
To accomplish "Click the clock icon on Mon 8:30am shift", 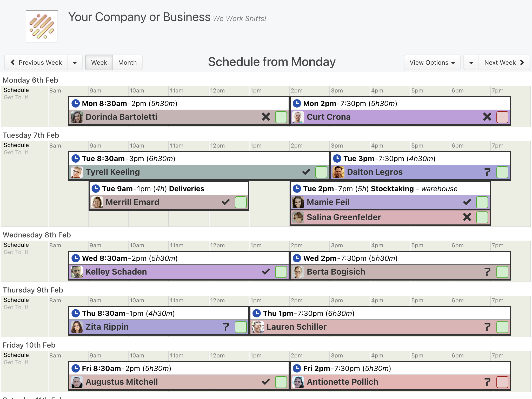I will point(76,103).
